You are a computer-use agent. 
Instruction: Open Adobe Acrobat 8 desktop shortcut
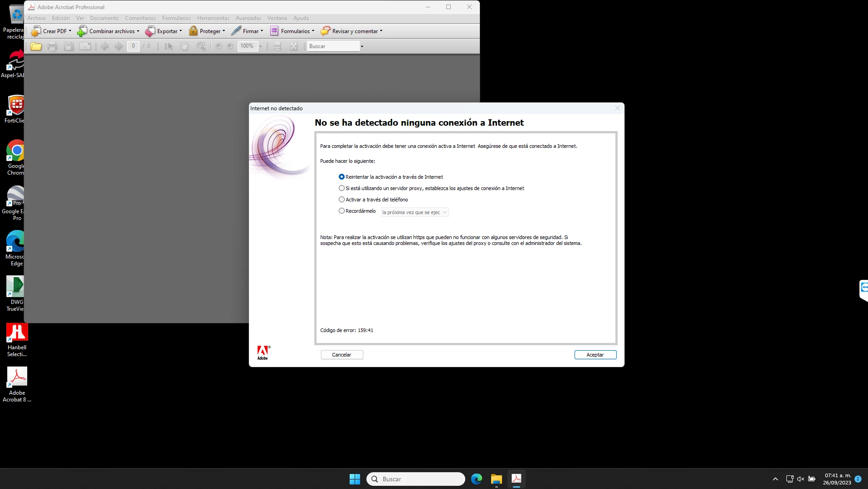tap(17, 385)
